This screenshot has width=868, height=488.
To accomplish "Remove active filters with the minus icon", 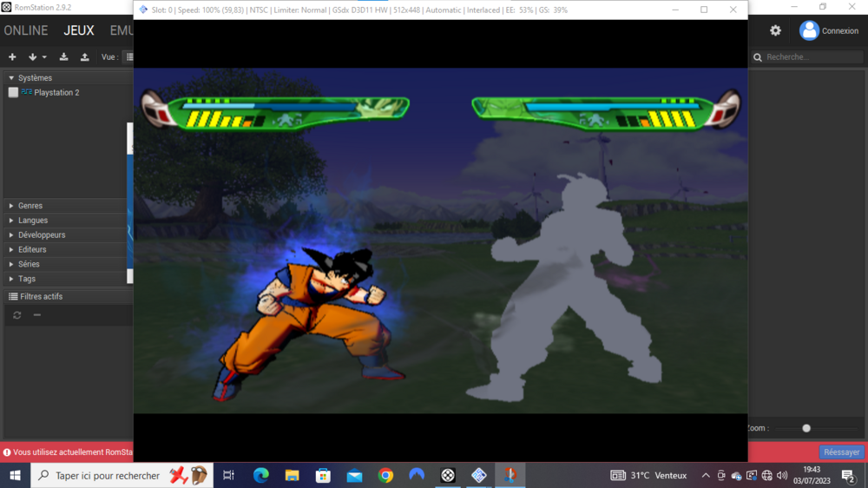I will (36, 315).
